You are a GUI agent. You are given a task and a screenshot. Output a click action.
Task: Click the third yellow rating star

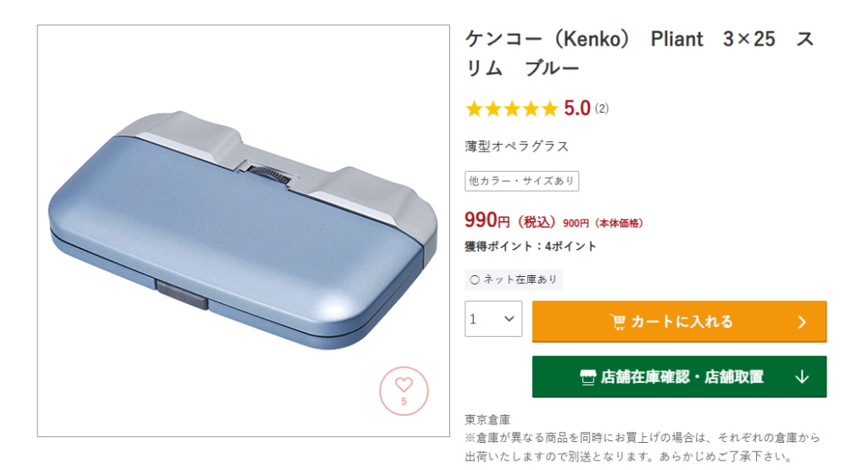tap(512, 108)
